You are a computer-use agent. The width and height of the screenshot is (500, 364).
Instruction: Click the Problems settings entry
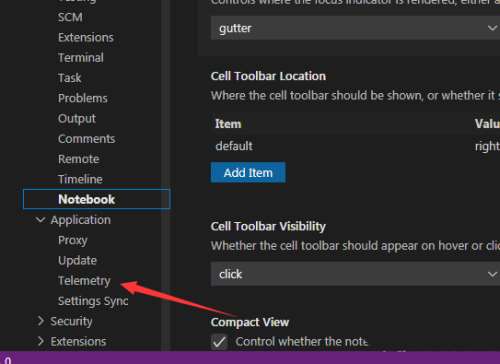pos(83,98)
